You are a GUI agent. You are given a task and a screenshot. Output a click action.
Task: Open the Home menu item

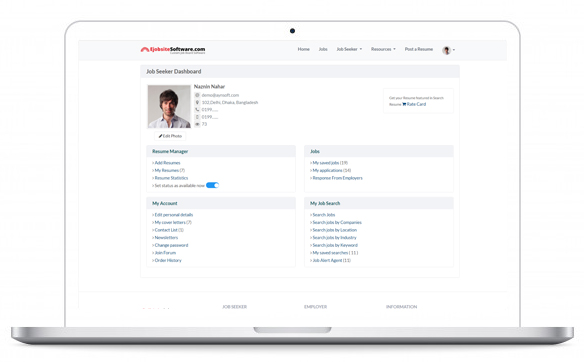point(304,49)
